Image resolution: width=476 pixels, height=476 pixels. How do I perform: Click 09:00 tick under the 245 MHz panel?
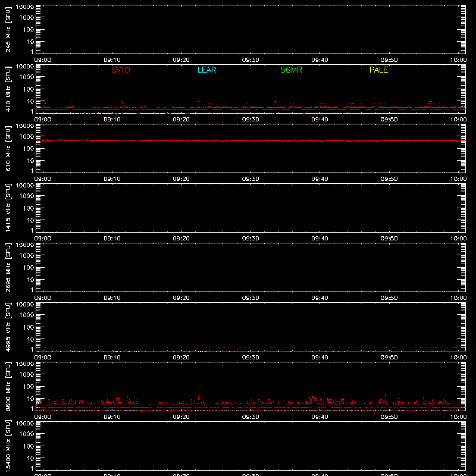pyautogui.click(x=42, y=60)
